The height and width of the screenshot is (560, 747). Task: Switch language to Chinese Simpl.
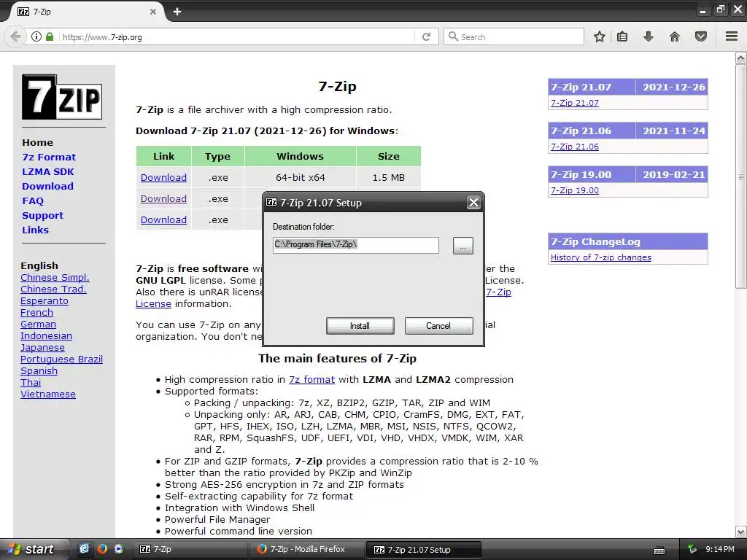coord(55,278)
